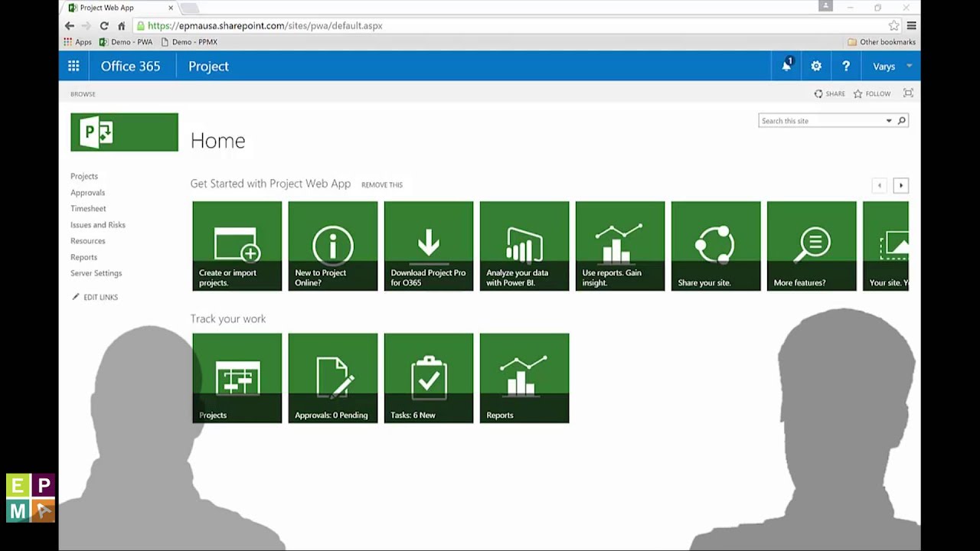Open the Office 365 app launcher grid
The width and height of the screenshot is (980, 551).
coord(73,66)
